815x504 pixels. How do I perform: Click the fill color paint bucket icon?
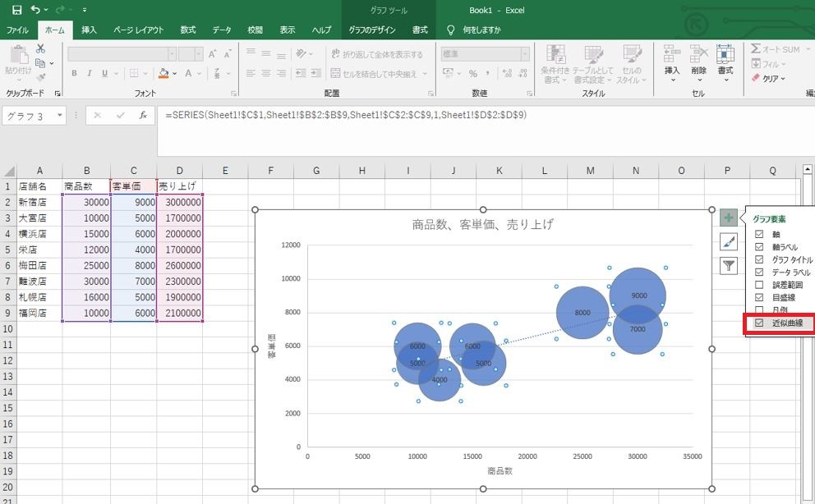[163, 73]
